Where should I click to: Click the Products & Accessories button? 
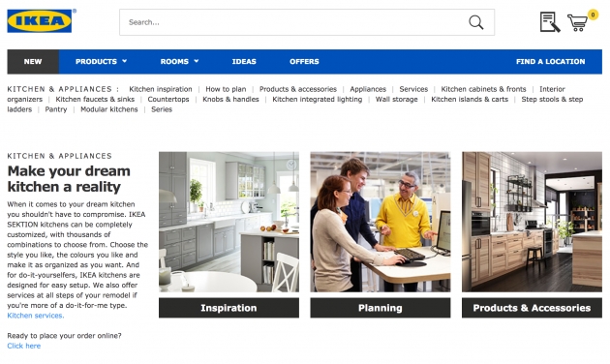click(532, 308)
